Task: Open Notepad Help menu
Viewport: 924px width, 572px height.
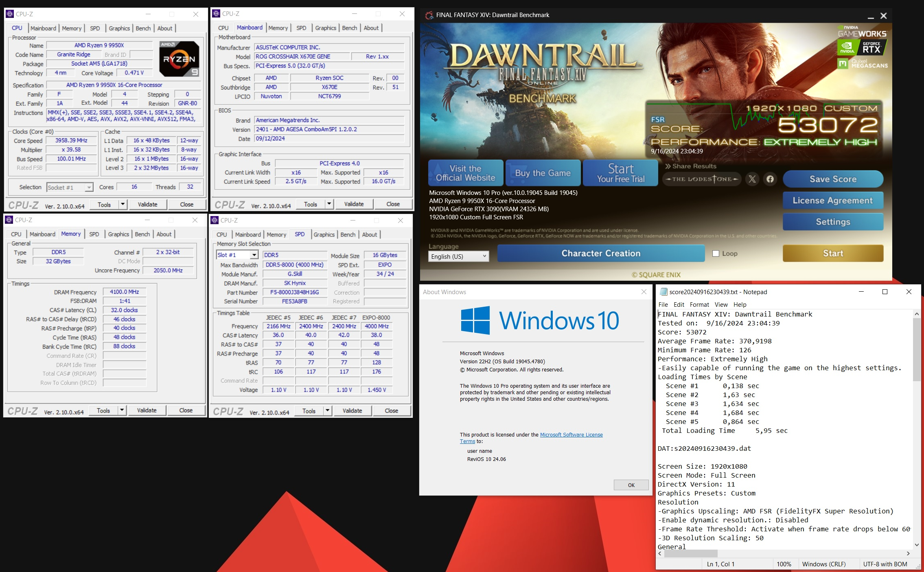Action: point(740,304)
